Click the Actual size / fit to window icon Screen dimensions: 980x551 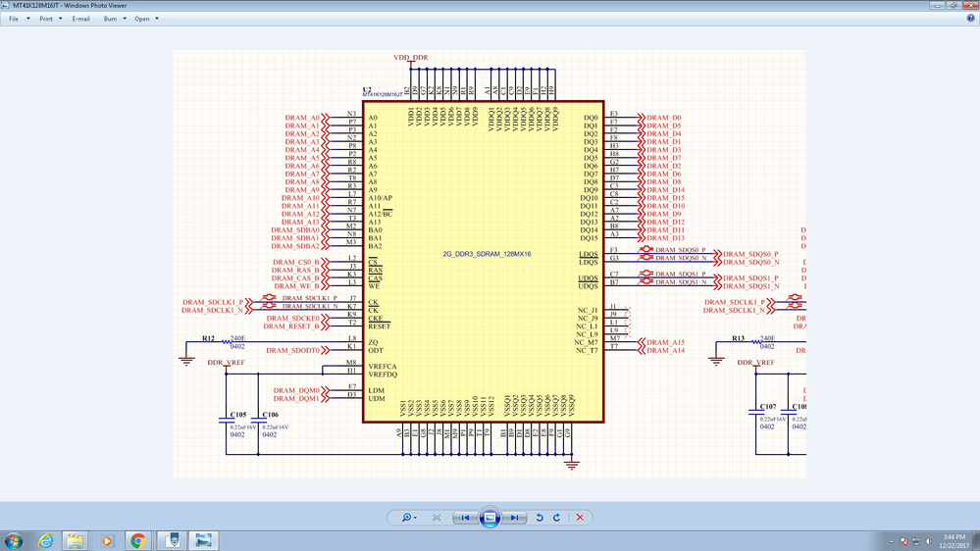click(x=437, y=518)
